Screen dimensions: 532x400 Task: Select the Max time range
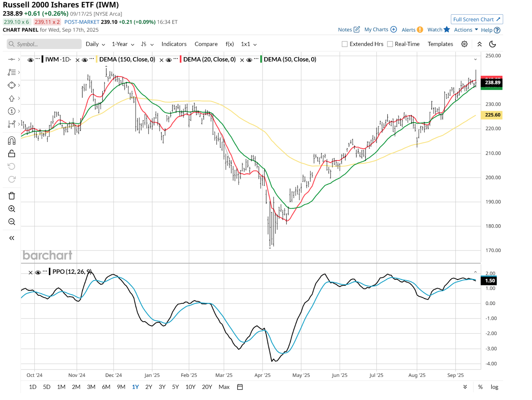coord(224,387)
